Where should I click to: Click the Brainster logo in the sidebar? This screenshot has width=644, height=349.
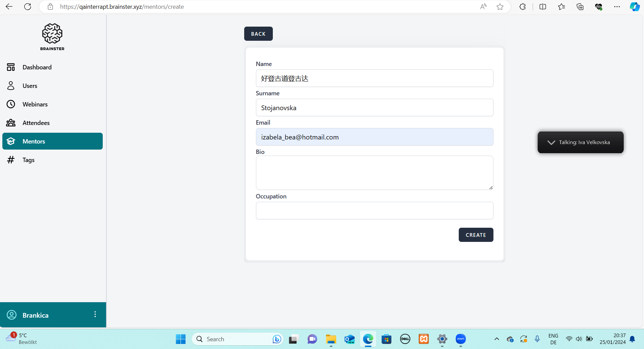pyautogui.click(x=52, y=37)
